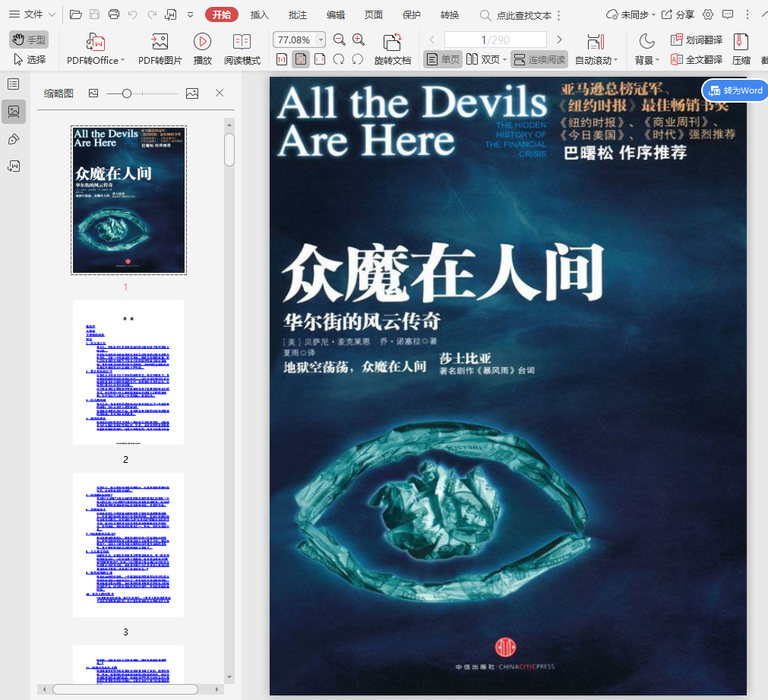Click the 转为Word floating button
768x700 pixels.
pos(735,90)
